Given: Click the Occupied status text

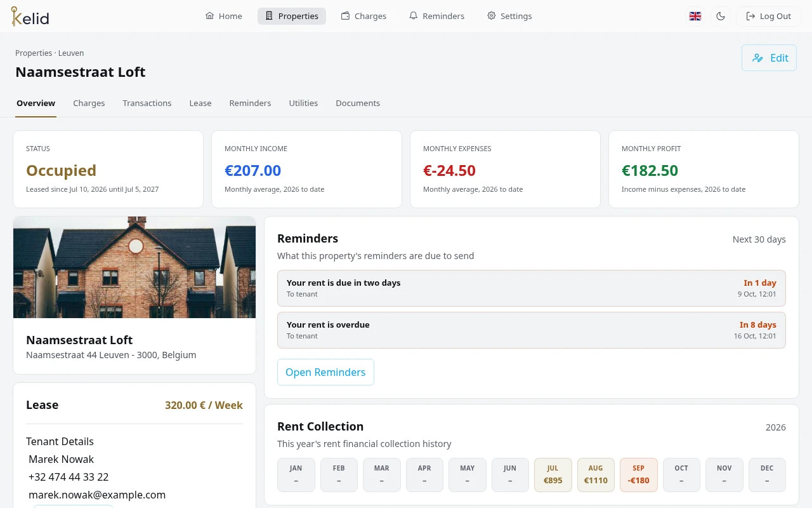Looking at the screenshot, I should [61, 170].
